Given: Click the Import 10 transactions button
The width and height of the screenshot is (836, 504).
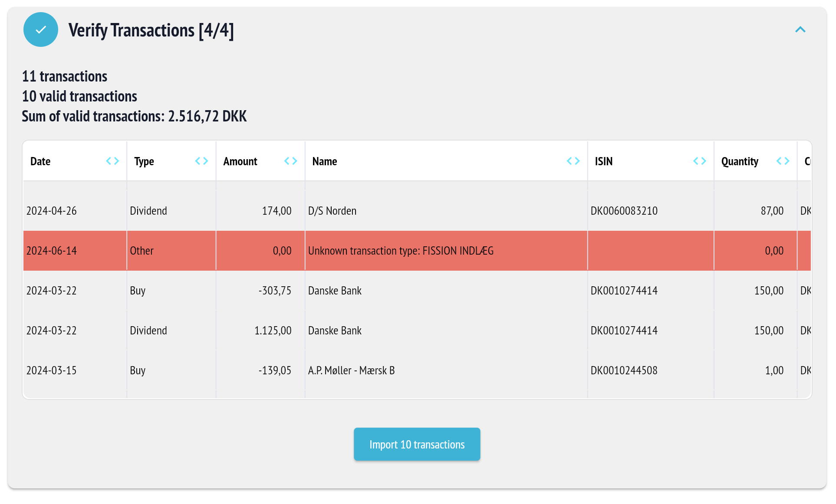Looking at the screenshot, I should pos(417,444).
